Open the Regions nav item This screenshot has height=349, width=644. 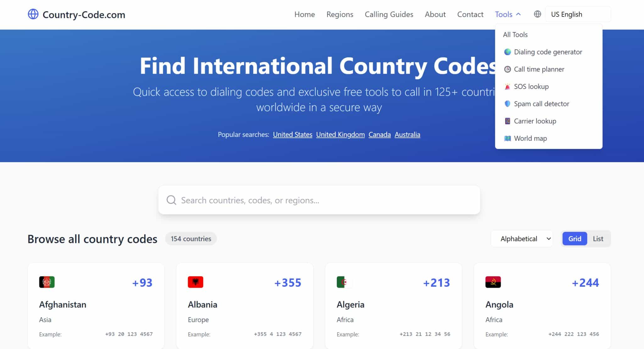340,14
